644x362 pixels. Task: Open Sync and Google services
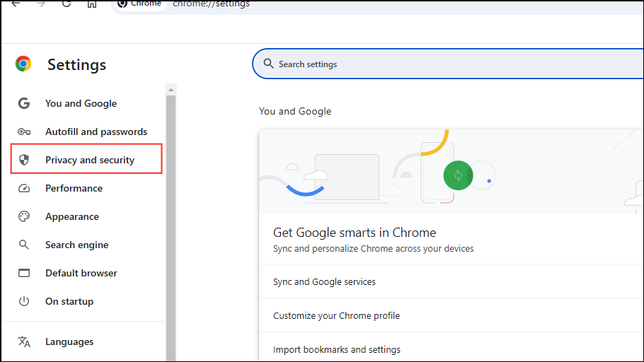451,281
